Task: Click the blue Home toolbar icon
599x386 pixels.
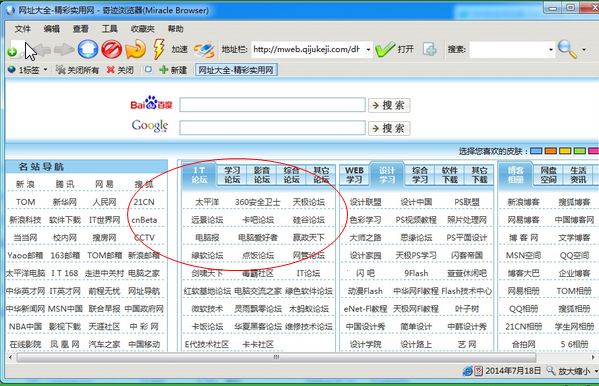Action: (x=88, y=49)
